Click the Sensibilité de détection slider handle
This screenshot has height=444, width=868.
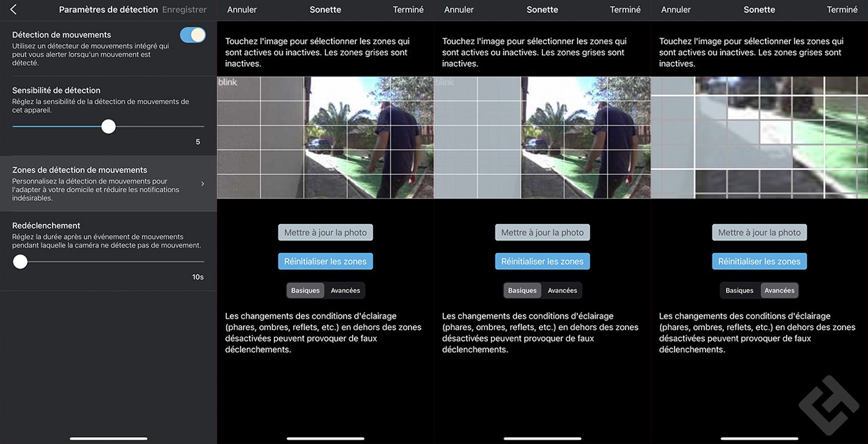[x=108, y=127]
